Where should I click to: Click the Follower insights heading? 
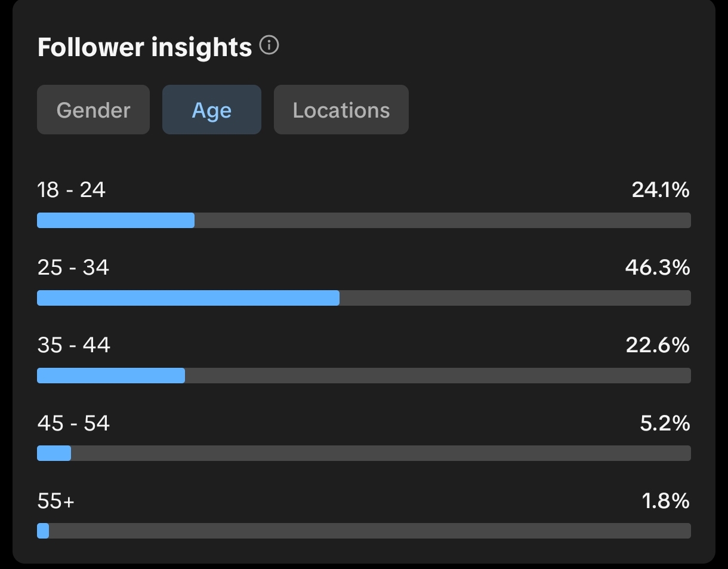pos(144,47)
